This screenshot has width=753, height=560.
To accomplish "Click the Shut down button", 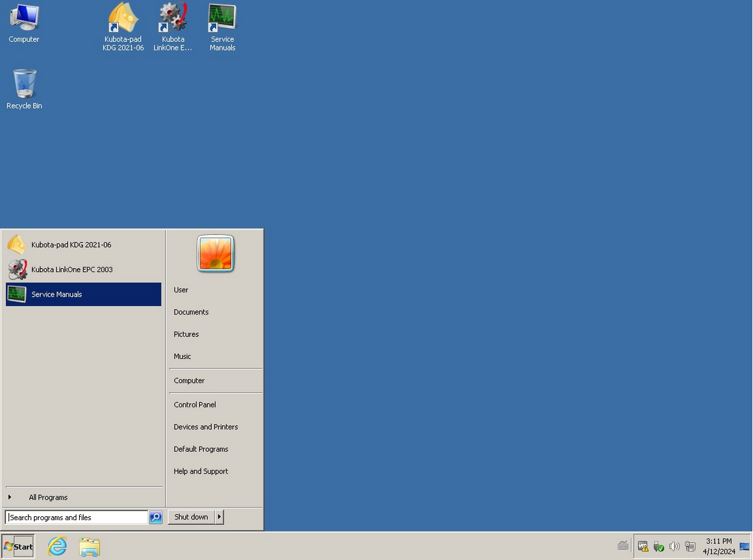I will pos(191,517).
